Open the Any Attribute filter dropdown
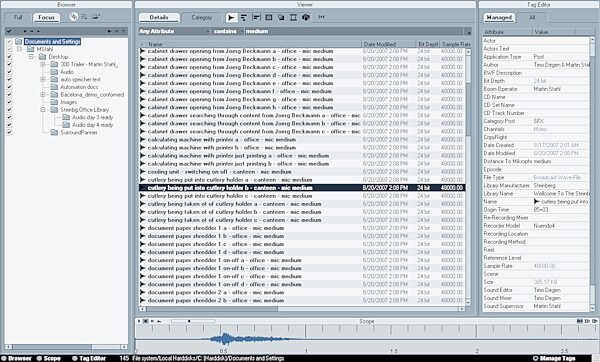This screenshot has height=362, width=600. (174, 31)
